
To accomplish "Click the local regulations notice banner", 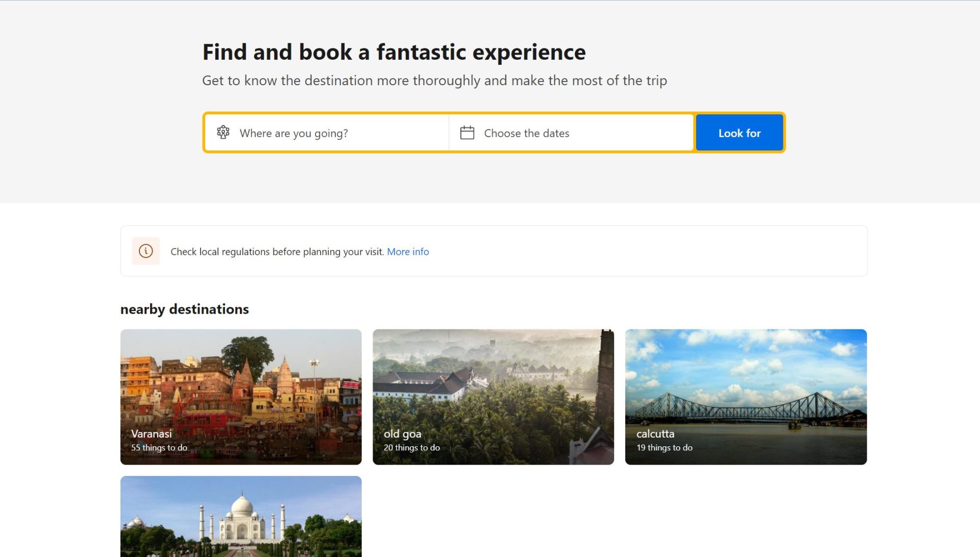I will coord(612,251).
